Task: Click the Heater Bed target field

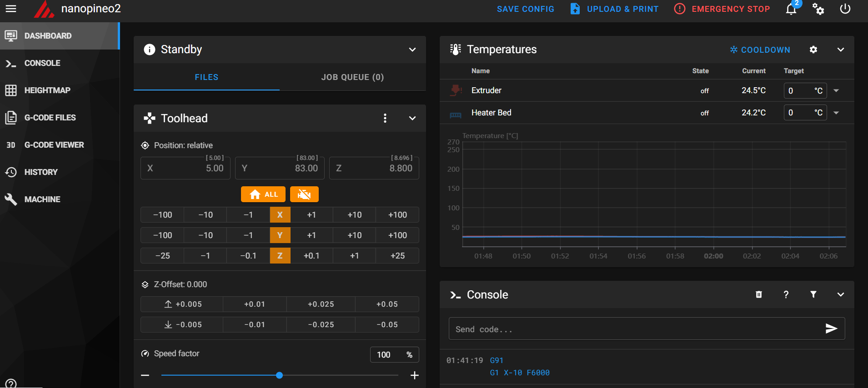Action: point(805,113)
